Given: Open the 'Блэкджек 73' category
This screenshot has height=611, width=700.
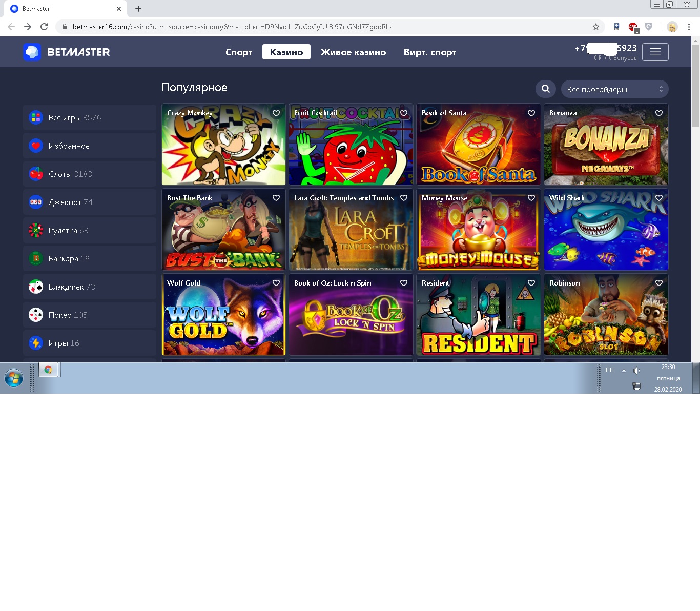Looking at the screenshot, I should click(x=90, y=287).
